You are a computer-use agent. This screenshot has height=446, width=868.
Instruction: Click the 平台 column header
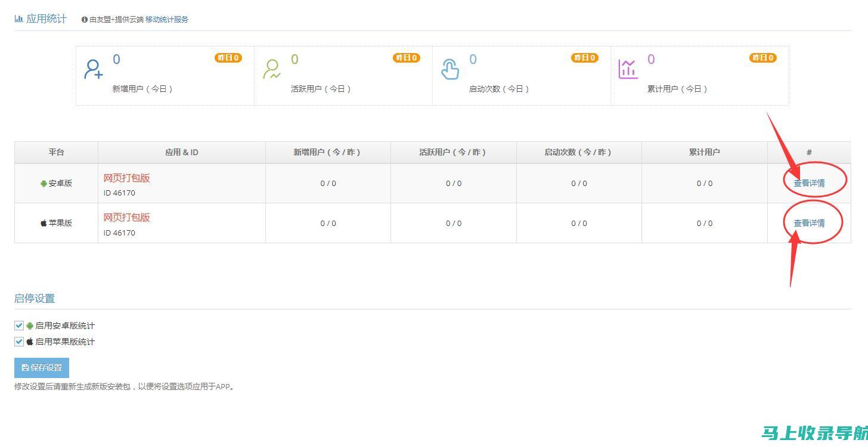tap(56, 152)
